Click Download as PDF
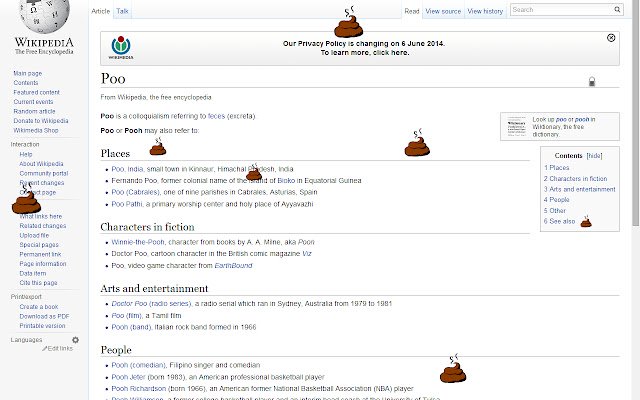Screen dimensions: 640x400 pos(44,316)
